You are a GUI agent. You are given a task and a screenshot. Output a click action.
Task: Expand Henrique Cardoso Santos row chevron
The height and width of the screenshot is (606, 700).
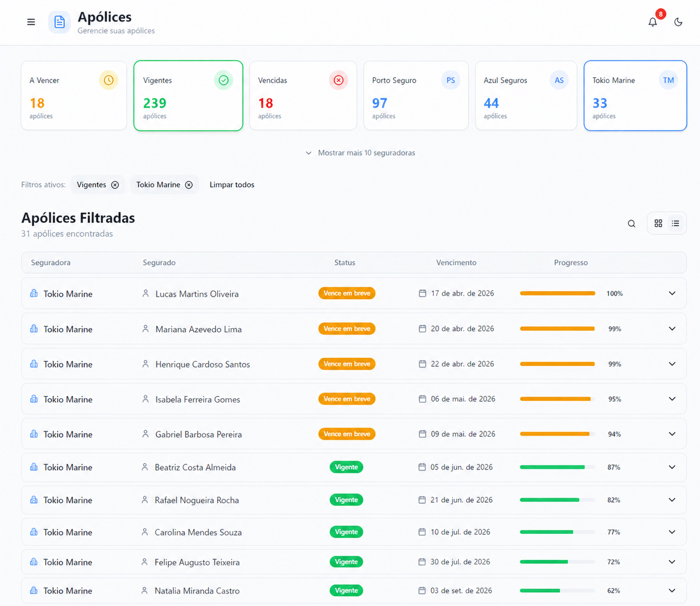tap(672, 364)
